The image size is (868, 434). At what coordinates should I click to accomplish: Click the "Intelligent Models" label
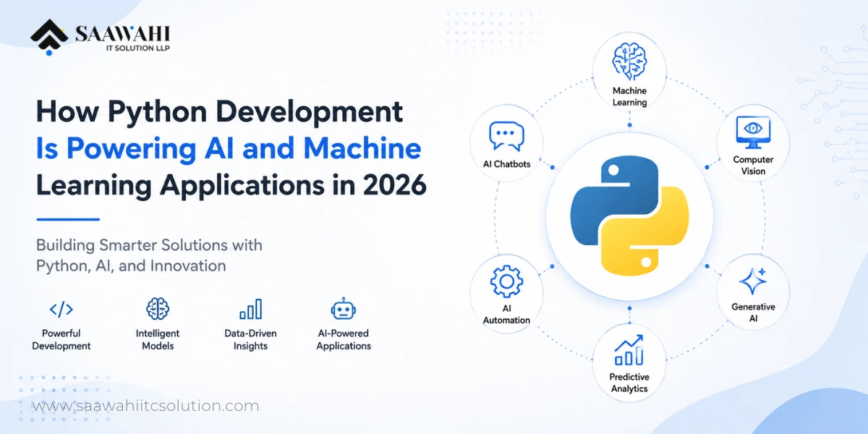[x=158, y=340]
